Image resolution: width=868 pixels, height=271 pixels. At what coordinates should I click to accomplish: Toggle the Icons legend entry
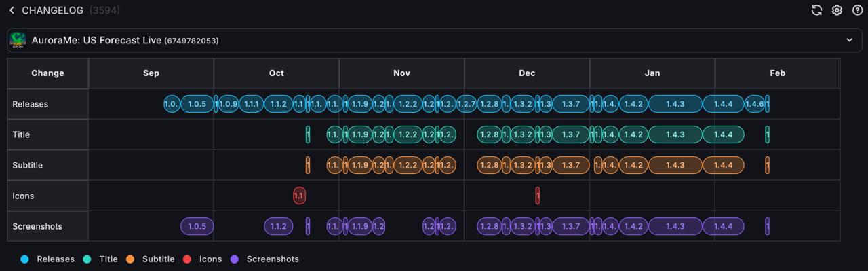coord(203,259)
